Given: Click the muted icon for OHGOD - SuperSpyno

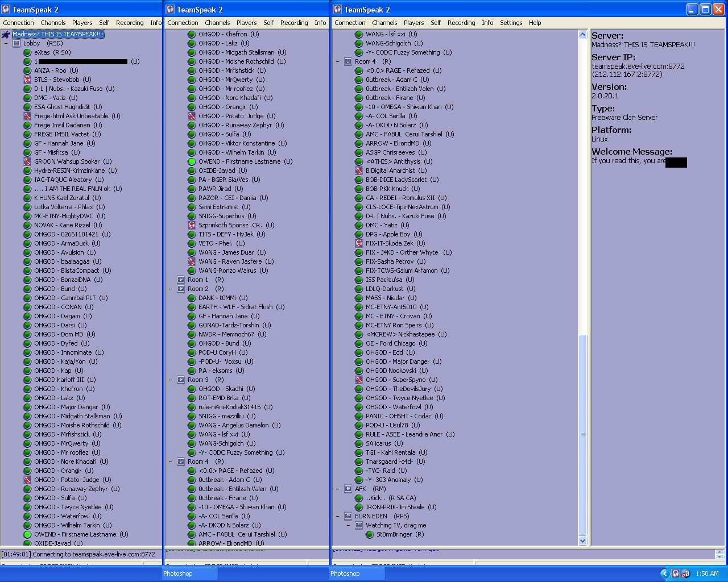Looking at the screenshot, I should 359,380.
